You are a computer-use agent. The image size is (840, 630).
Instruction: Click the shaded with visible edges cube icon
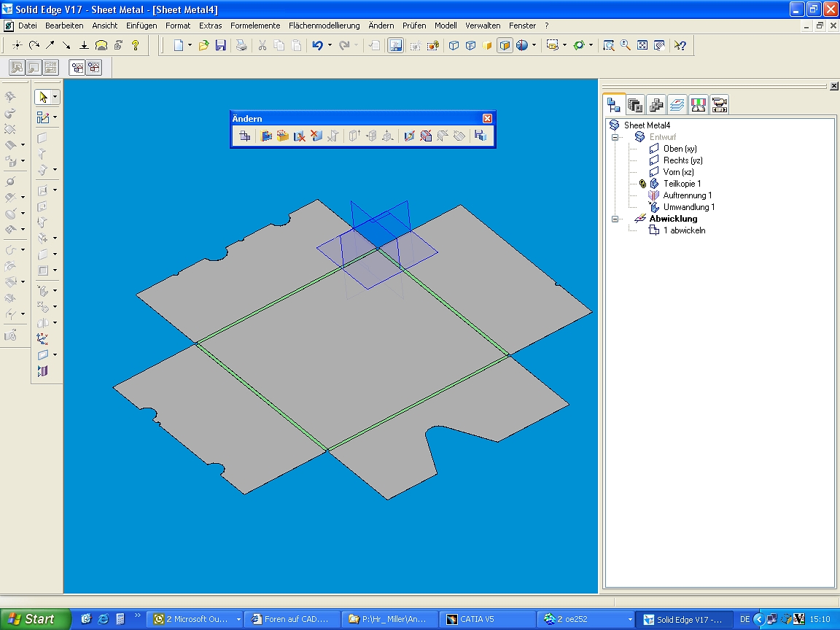click(x=505, y=45)
